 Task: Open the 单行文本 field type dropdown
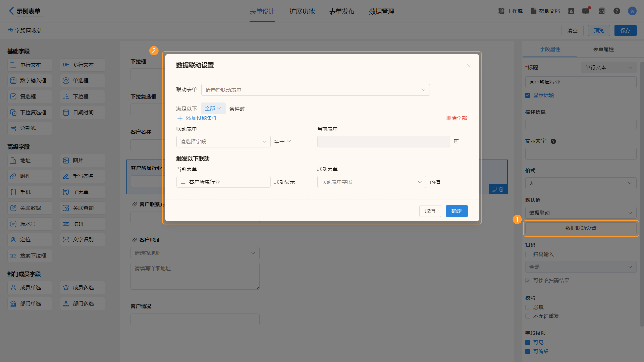pyautogui.click(x=608, y=67)
